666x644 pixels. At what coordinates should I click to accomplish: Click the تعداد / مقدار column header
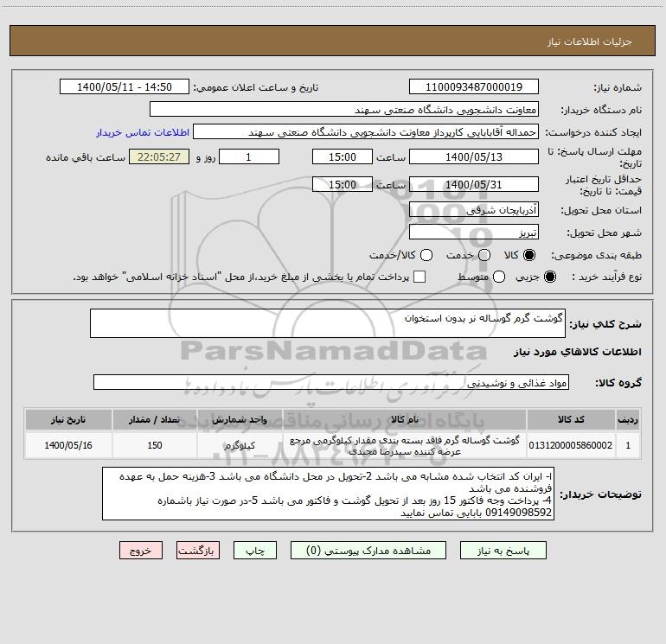click(155, 419)
